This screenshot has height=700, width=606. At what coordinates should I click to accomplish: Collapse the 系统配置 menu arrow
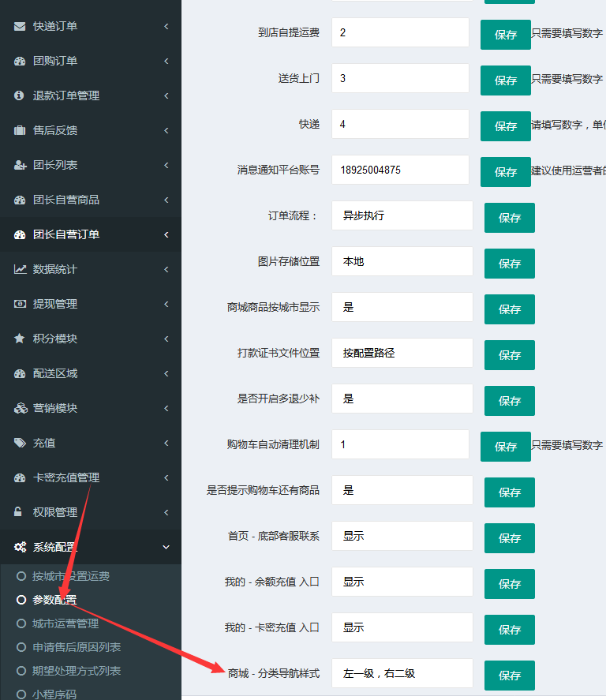click(166, 547)
